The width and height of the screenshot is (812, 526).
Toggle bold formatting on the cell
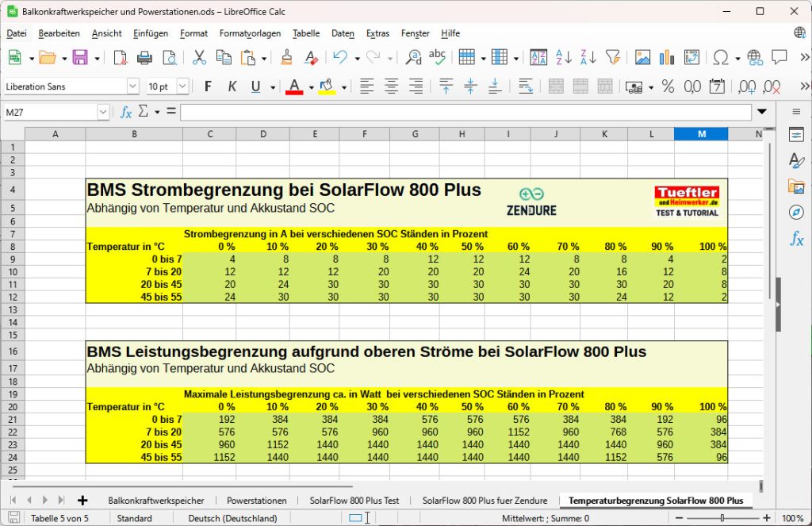tap(208, 86)
